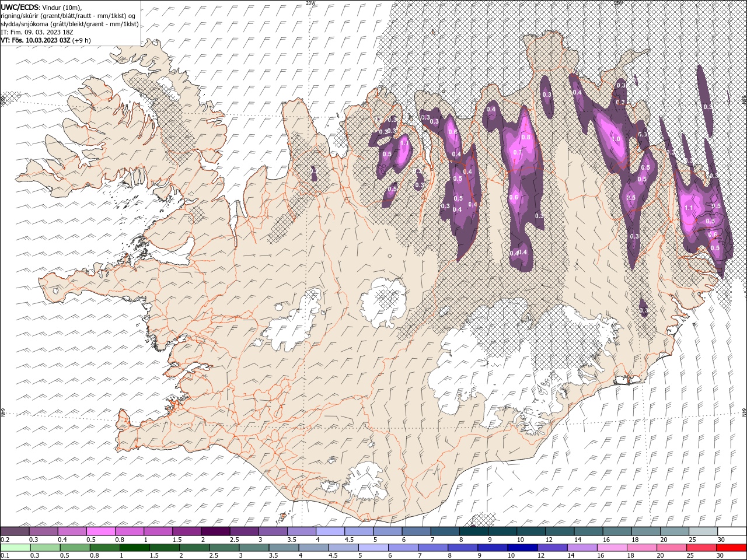This screenshot has height=560, width=747.
Task: Click the dark plum 0.2–0.3 swatch in upper legend
Action: tap(15, 531)
